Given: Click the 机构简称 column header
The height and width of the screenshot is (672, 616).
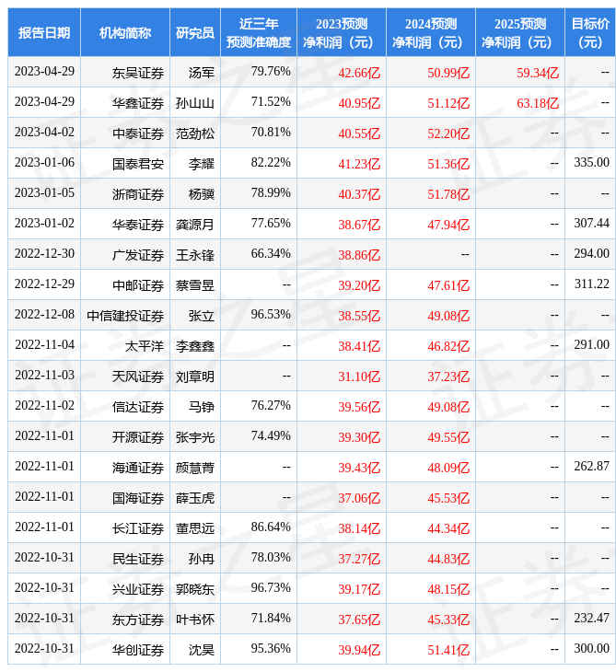Looking at the screenshot, I should coord(125,32).
